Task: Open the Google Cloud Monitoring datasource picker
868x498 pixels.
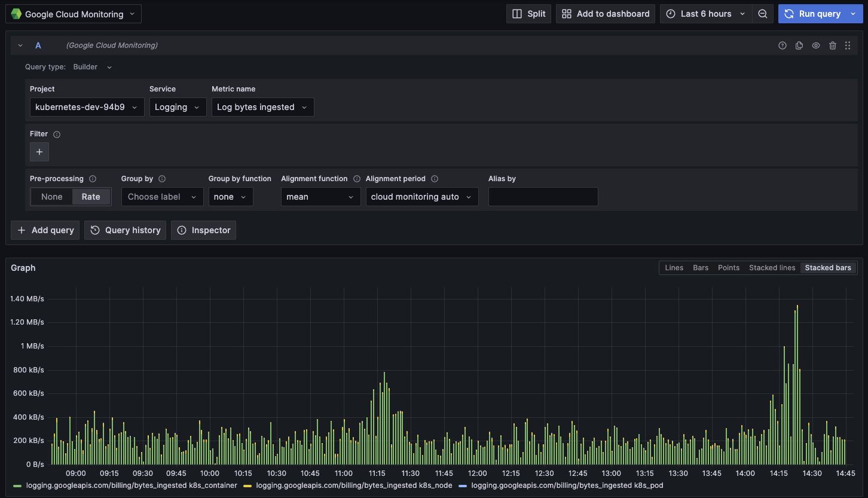Action: point(74,14)
